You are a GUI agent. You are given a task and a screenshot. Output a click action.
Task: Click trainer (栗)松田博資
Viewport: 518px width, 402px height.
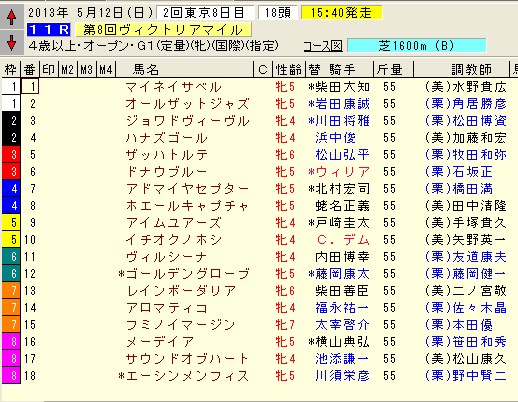pos(466,121)
